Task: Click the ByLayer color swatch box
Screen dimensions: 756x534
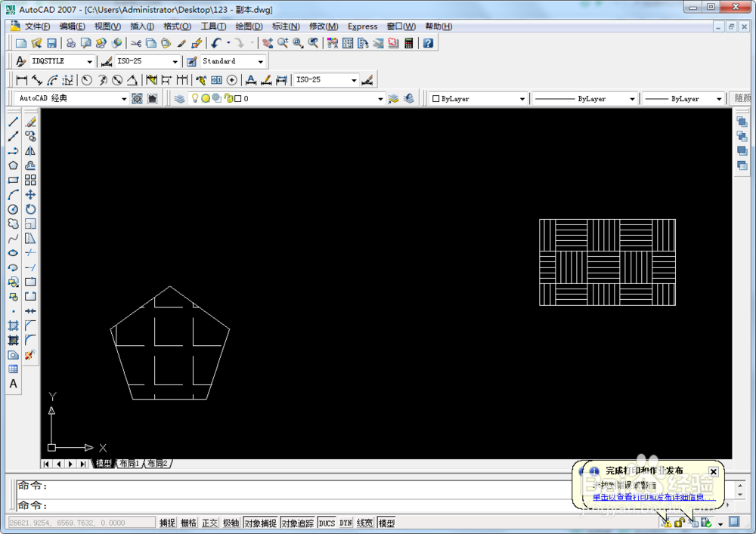Action: tap(436, 99)
